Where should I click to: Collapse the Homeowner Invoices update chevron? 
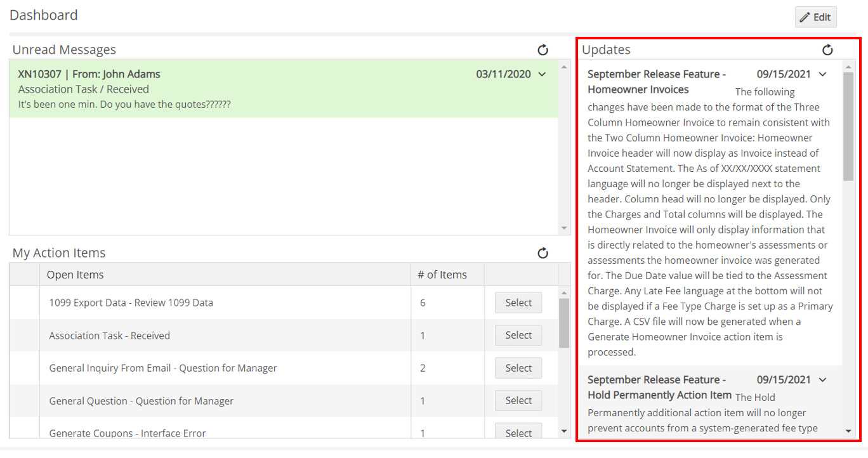[822, 74]
